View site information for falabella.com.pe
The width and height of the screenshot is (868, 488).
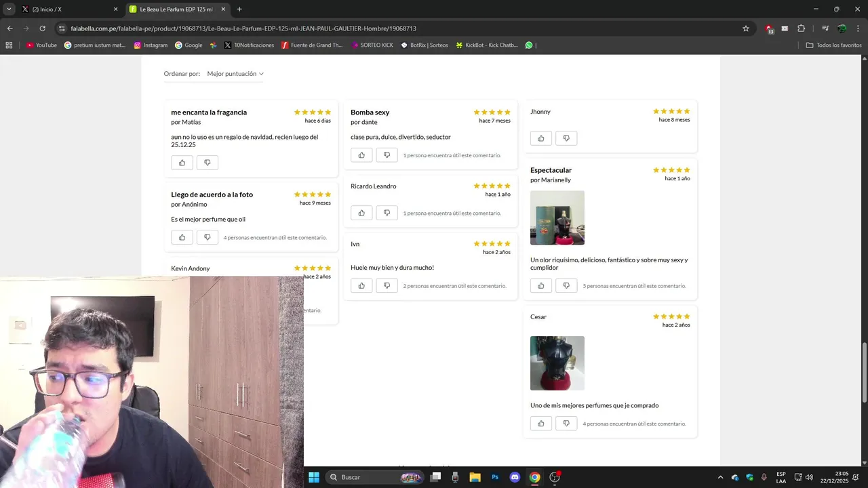coord(62,28)
